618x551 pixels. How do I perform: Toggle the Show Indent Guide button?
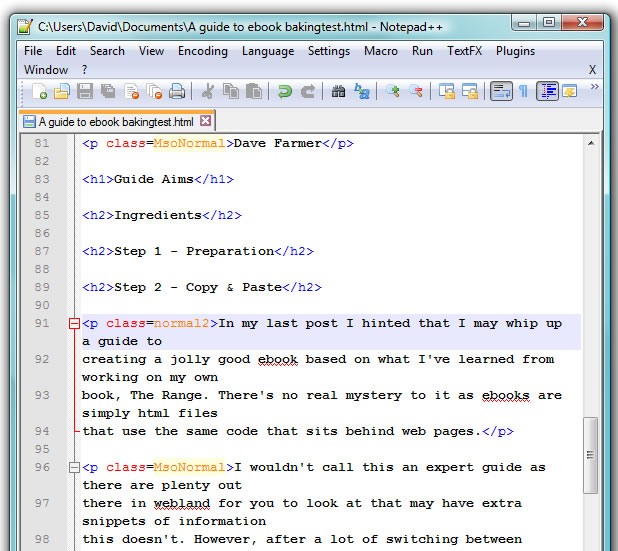(547, 92)
